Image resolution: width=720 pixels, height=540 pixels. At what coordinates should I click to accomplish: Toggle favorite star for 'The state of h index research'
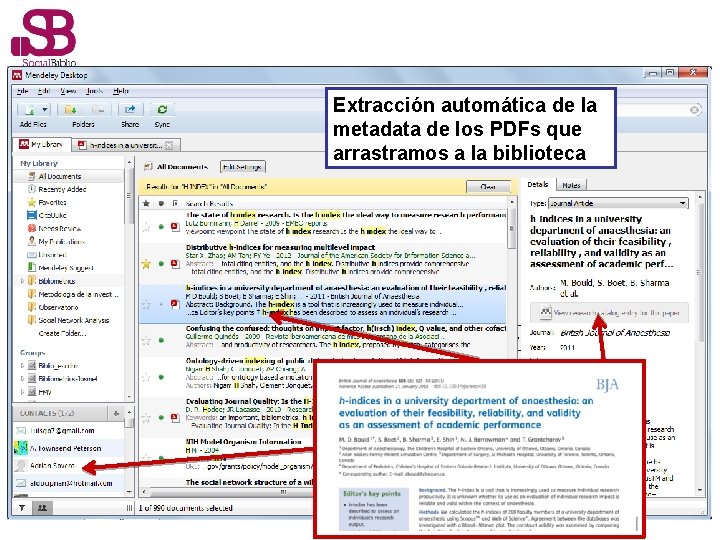[x=146, y=227]
